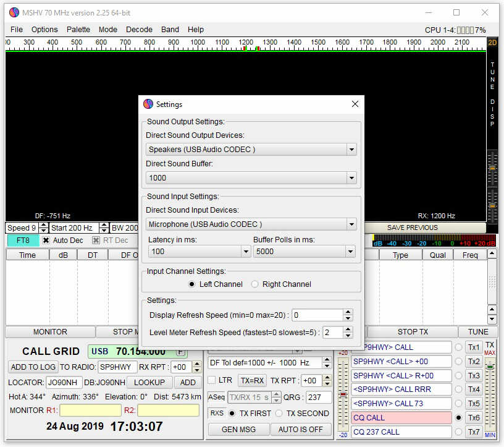Select TX FIRST radio button
The image size is (504, 447).
232,413
